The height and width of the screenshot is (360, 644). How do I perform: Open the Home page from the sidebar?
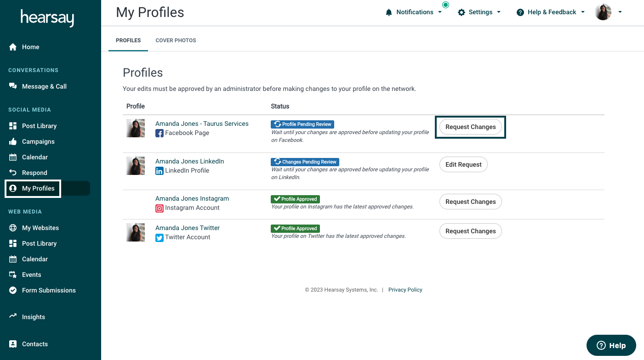pyautogui.click(x=30, y=47)
